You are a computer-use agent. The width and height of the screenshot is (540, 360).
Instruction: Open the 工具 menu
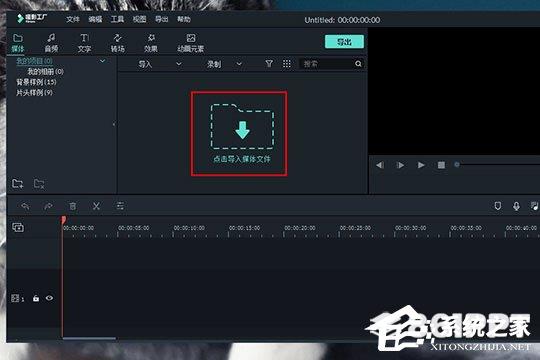tap(117, 19)
